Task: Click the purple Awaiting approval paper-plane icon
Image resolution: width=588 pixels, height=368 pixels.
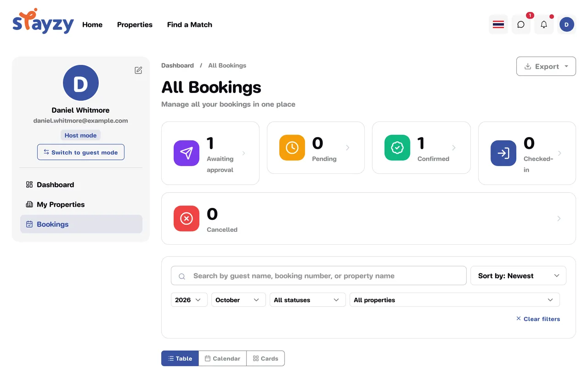Action: click(187, 153)
